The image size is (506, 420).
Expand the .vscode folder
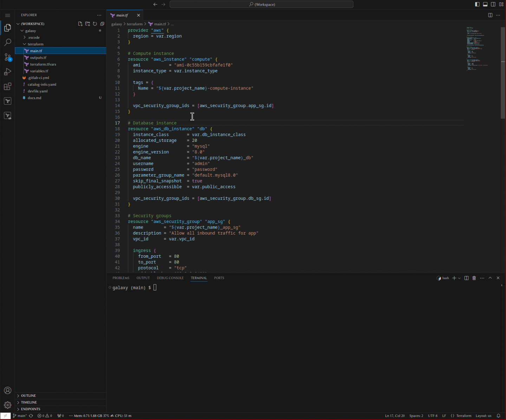[x=34, y=38]
